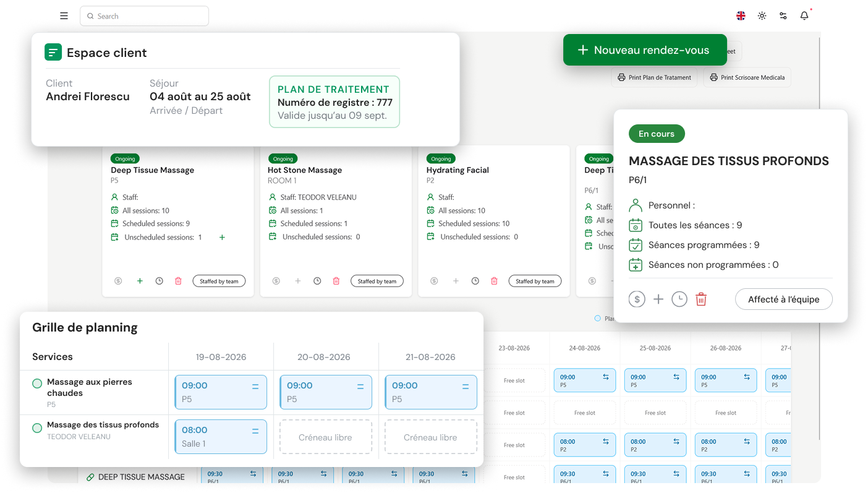Click menu icon on 08:00 Salle 1 slot
The height and width of the screenshot is (493, 868).
pos(255,431)
